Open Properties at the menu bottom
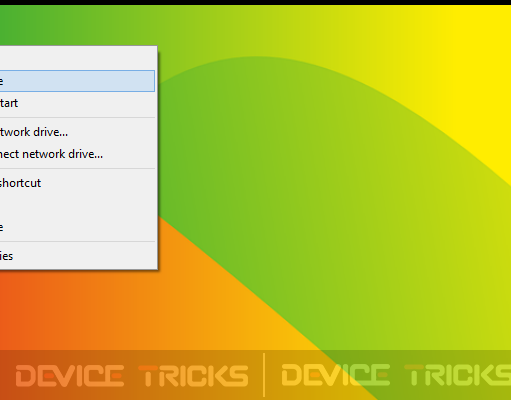 77,256
